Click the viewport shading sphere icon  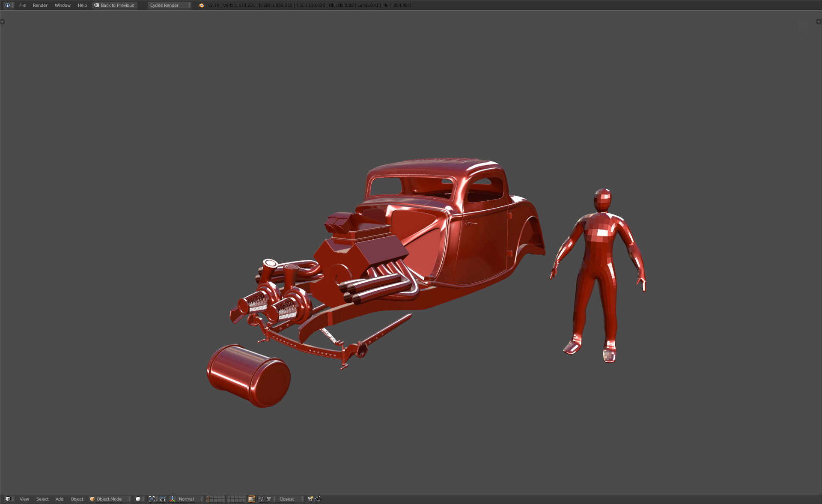138,499
